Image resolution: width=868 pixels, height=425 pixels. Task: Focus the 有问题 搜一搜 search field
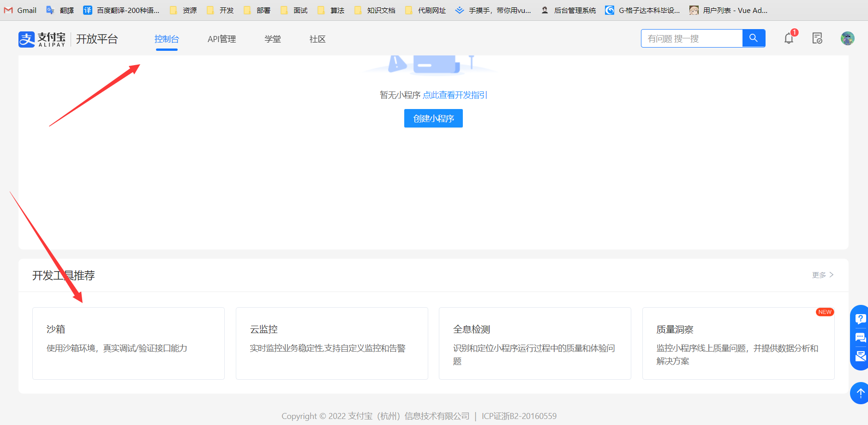pos(692,38)
